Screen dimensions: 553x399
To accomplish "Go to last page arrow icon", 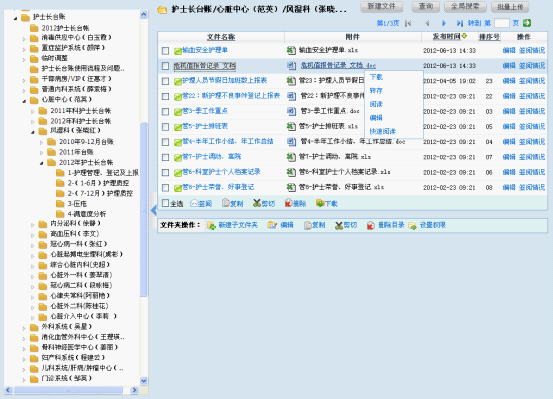I will tap(459, 23).
